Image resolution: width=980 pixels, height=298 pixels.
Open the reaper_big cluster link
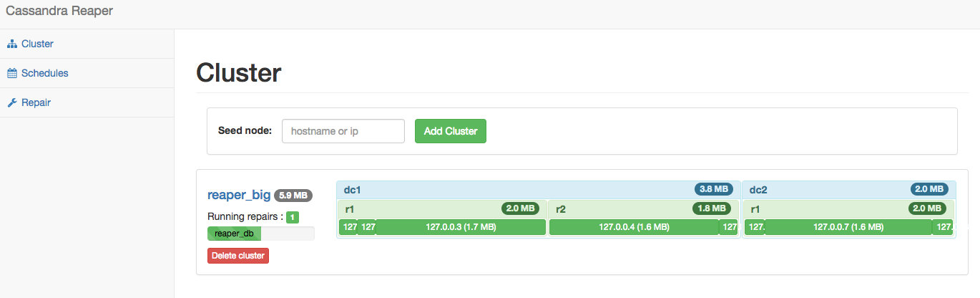coord(239,195)
